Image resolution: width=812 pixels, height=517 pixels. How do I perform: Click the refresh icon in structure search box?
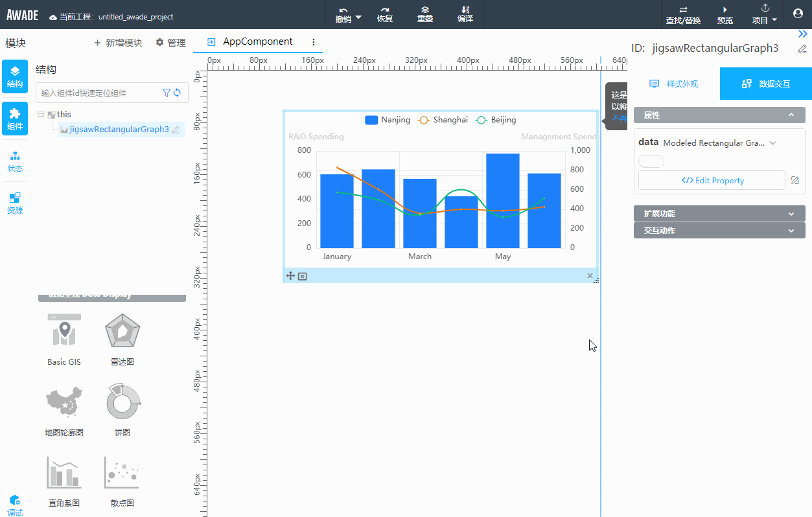[x=177, y=93]
